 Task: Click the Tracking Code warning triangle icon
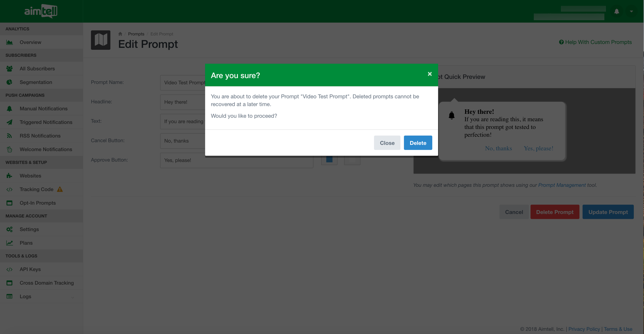click(x=60, y=190)
